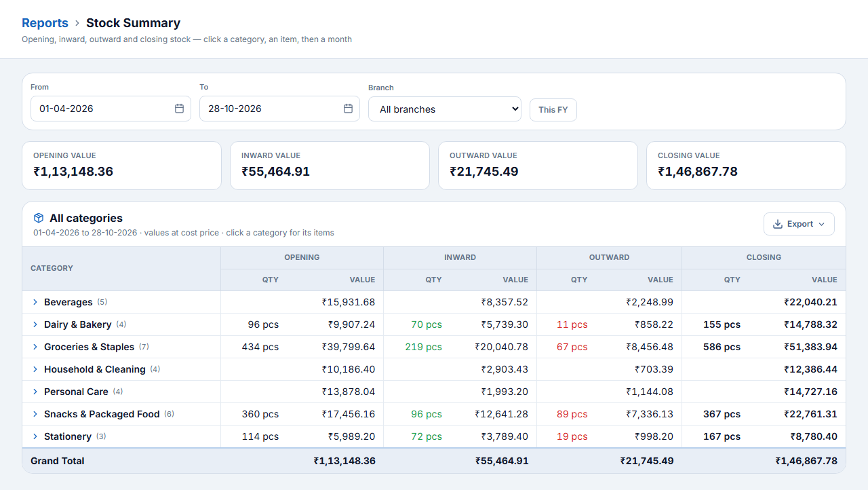Click Beverages closing value ₹22,040.21
This screenshot has height=490, width=868.
click(x=810, y=302)
